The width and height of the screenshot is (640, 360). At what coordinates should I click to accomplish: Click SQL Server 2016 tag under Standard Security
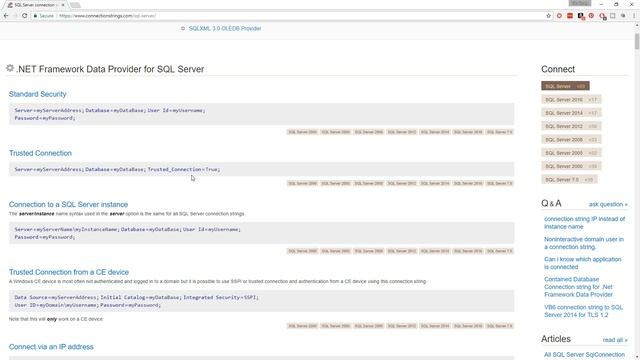pos(468,132)
